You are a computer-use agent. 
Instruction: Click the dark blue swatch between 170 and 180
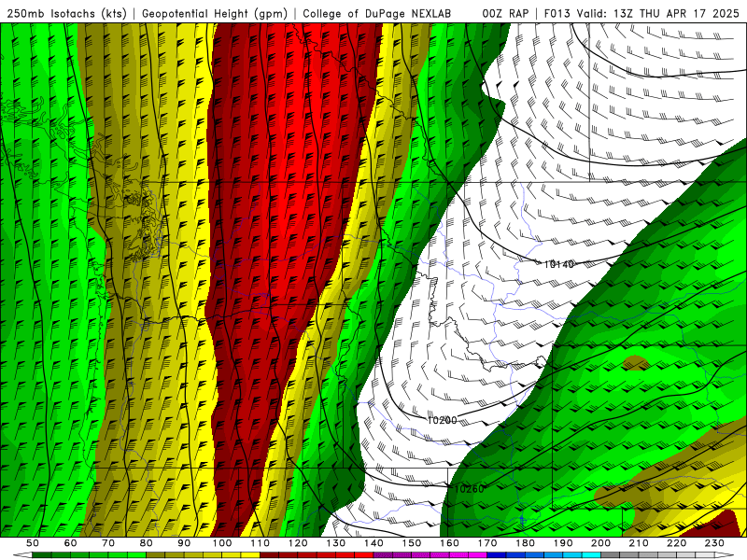(497, 555)
